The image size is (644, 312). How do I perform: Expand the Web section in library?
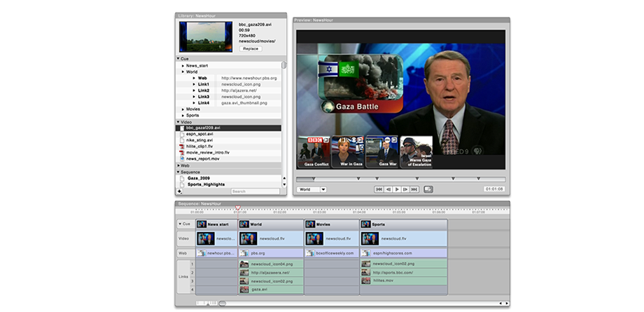tap(178, 165)
